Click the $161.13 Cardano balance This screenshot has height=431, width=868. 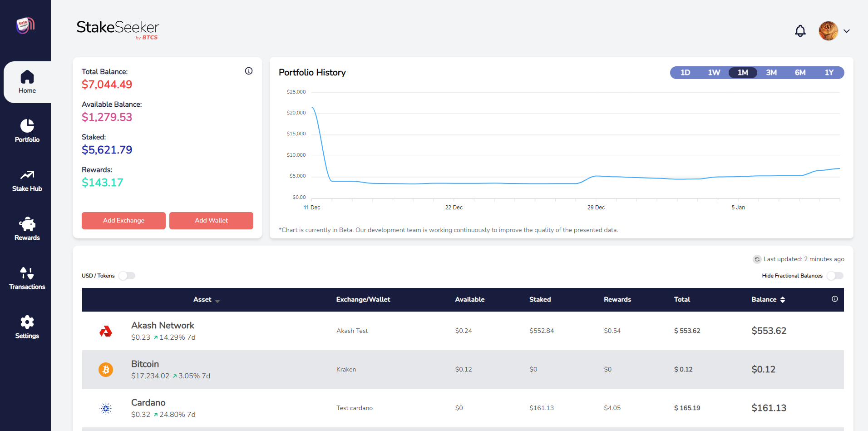(769, 408)
